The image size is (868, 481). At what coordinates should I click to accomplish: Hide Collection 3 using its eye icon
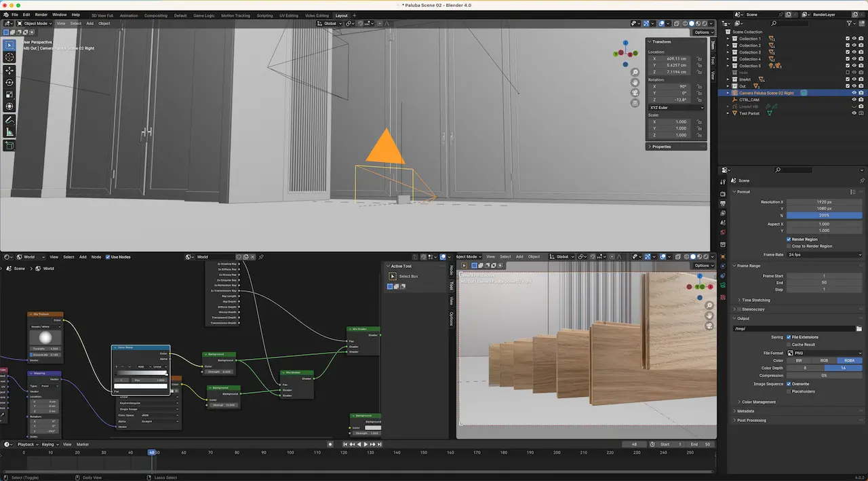click(x=854, y=52)
